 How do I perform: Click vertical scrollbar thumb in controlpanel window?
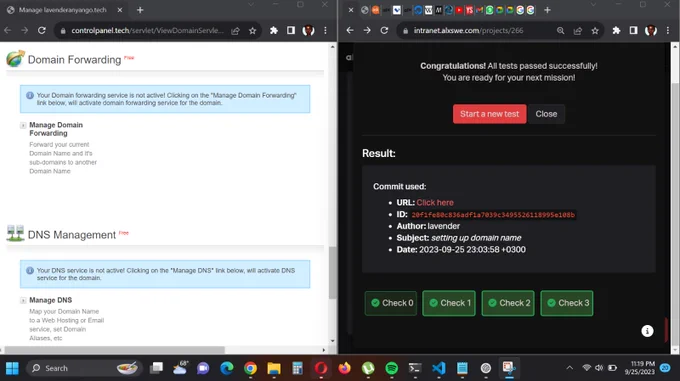[333, 273]
